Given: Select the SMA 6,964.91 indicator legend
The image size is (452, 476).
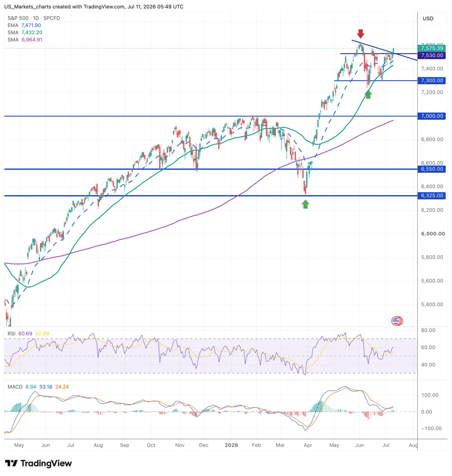Looking at the screenshot, I should pos(25,40).
